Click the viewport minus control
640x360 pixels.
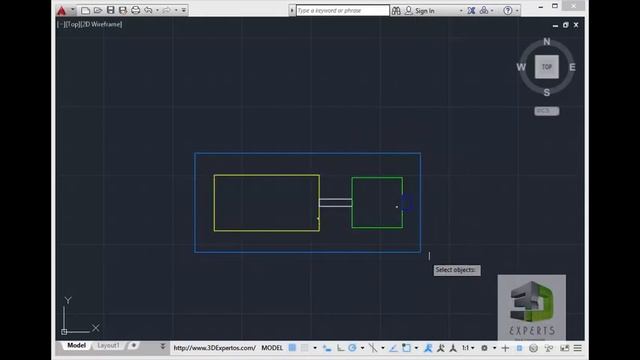[x=61, y=24]
